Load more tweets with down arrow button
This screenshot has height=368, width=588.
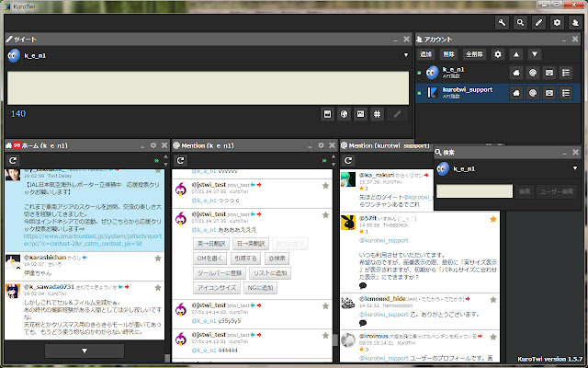pos(85,351)
